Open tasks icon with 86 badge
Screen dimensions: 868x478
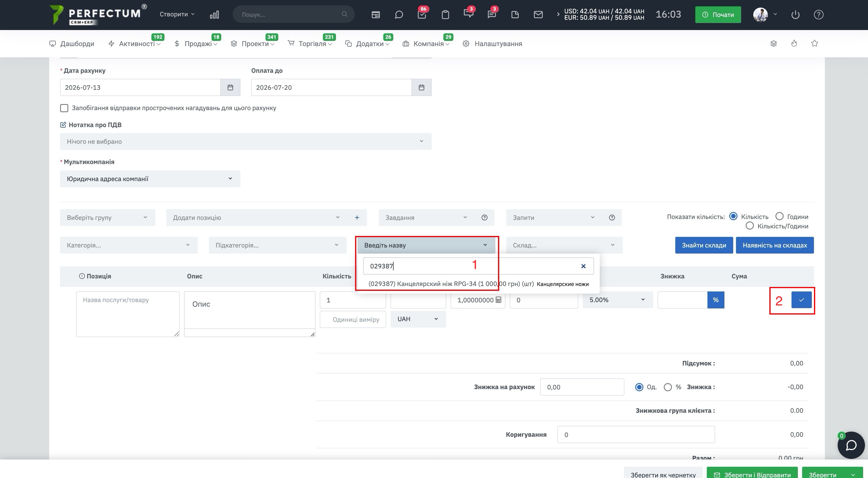click(422, 15)
